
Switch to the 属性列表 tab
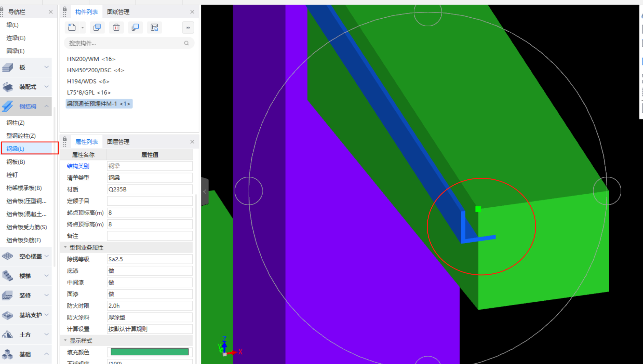[87, 142]
